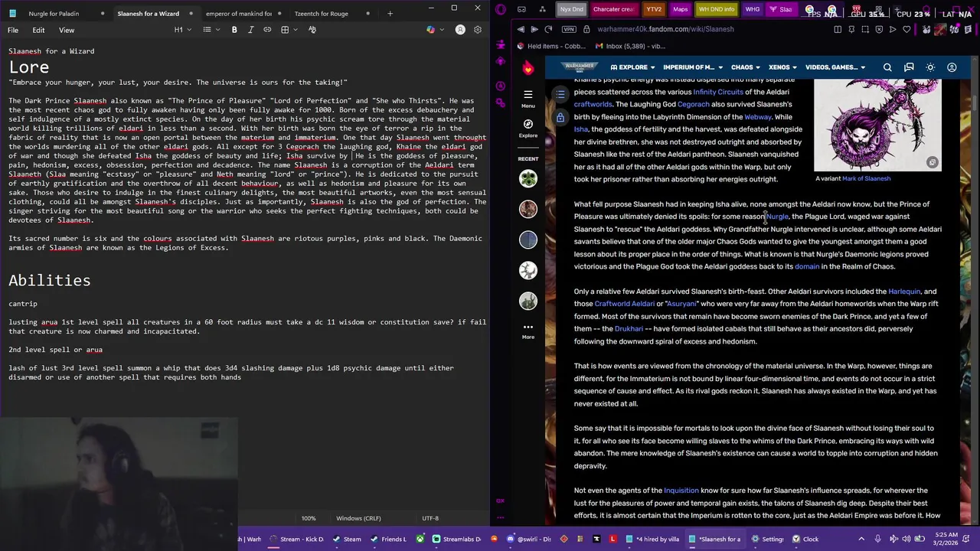Open the File menu in Notepad
This screenshot has height=551, width=980.
point(13,30)
